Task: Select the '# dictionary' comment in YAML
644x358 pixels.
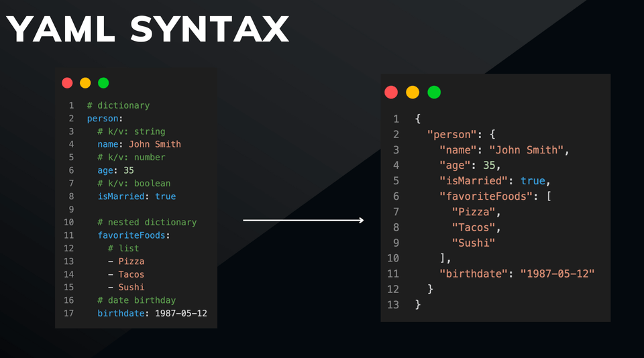Action: (118, 105)
